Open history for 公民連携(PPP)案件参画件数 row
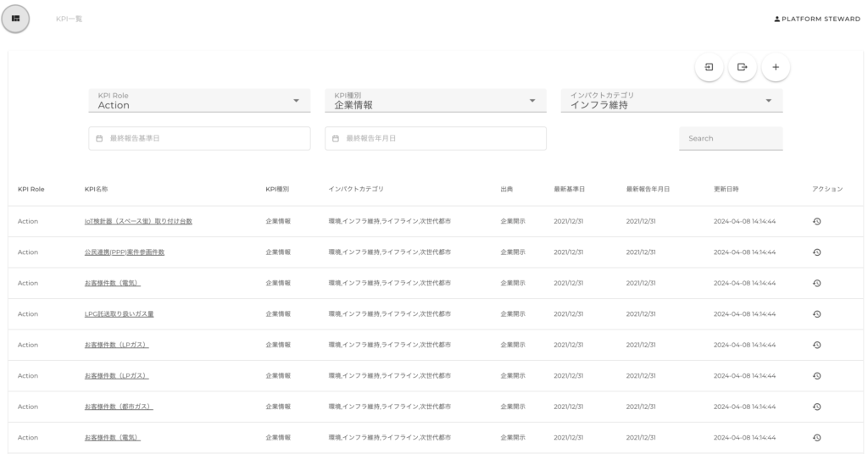This screenshot has width=868, height=454. click(816, 252)
